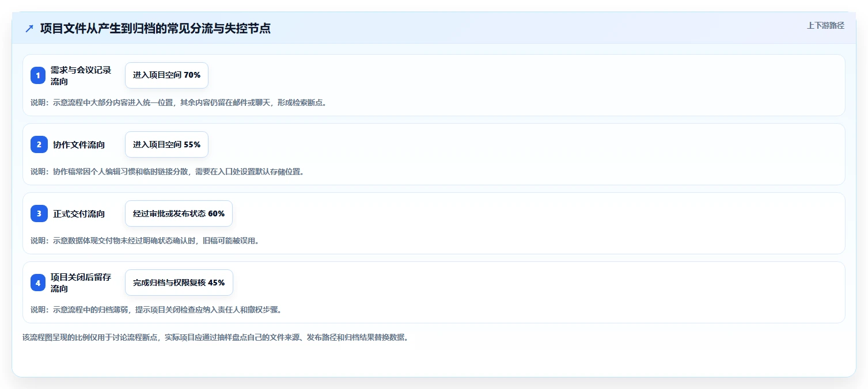Click the note mentioning 旧稿可能被误用

(145, 241)
